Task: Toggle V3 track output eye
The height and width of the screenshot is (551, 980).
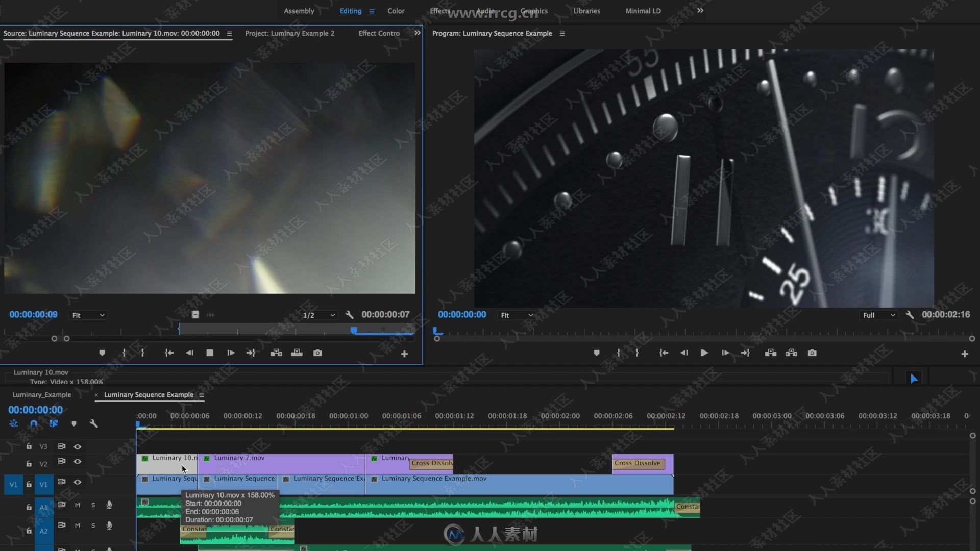Action: 78,446
